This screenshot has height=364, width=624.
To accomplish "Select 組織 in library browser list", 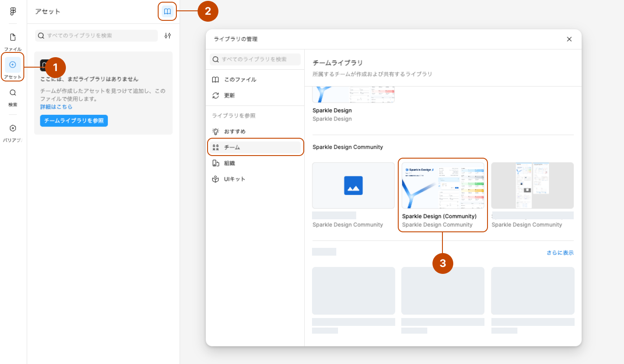I will coord(255,163).
